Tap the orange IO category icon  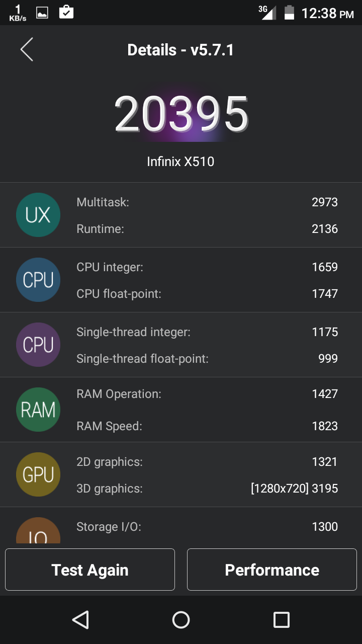tap(38, 531)
